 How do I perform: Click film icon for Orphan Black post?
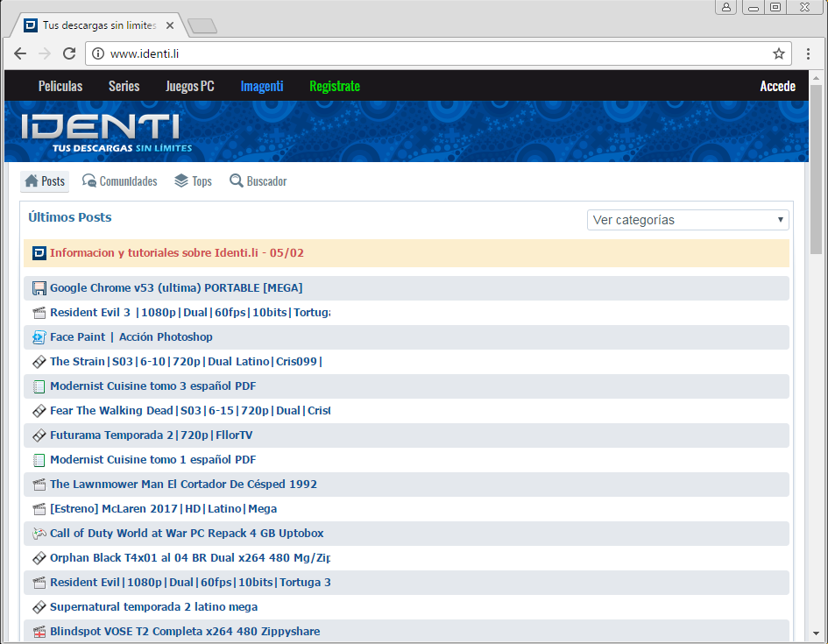point(39,558)
